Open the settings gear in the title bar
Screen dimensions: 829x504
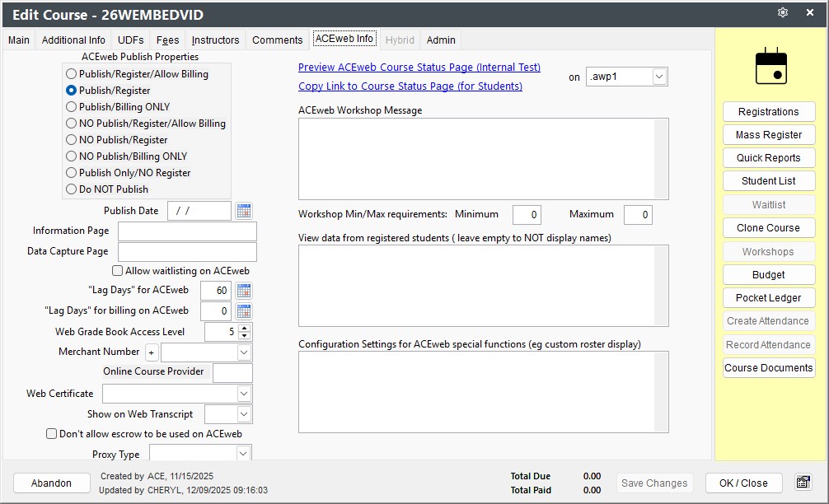pyautogui.click(x=783, y=12)
